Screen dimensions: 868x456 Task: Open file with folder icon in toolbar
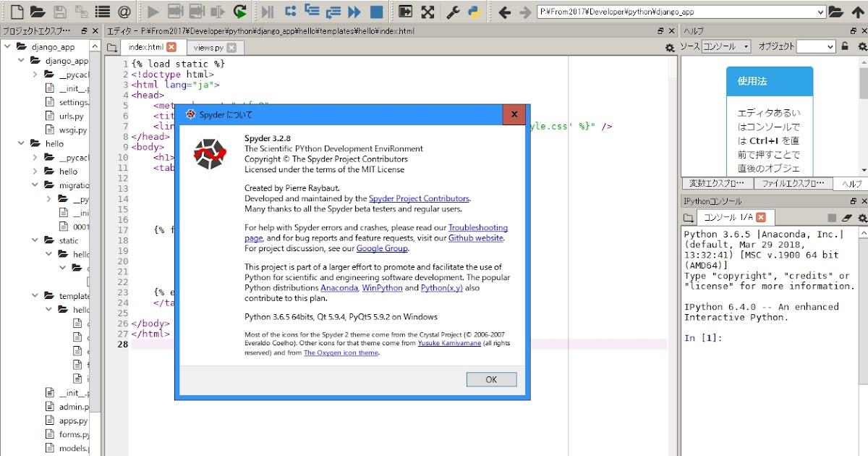[x=38, y=12]
